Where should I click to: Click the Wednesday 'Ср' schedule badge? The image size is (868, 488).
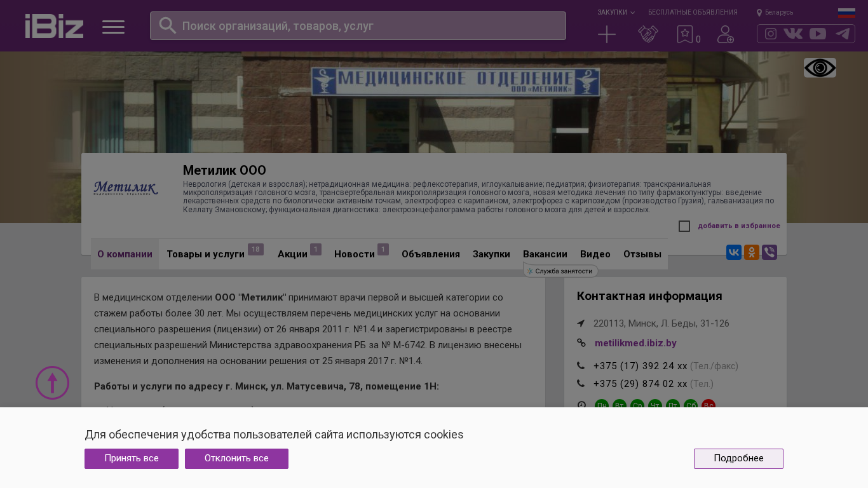[x=637, y=406]
